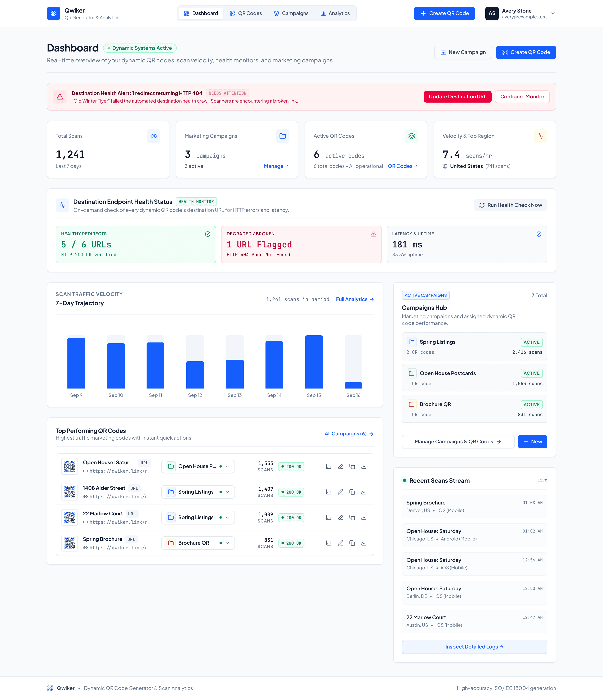Open Avery Stone account menu chevron
The height and width of the screenshot is (700, 603).
pos(553,14)
